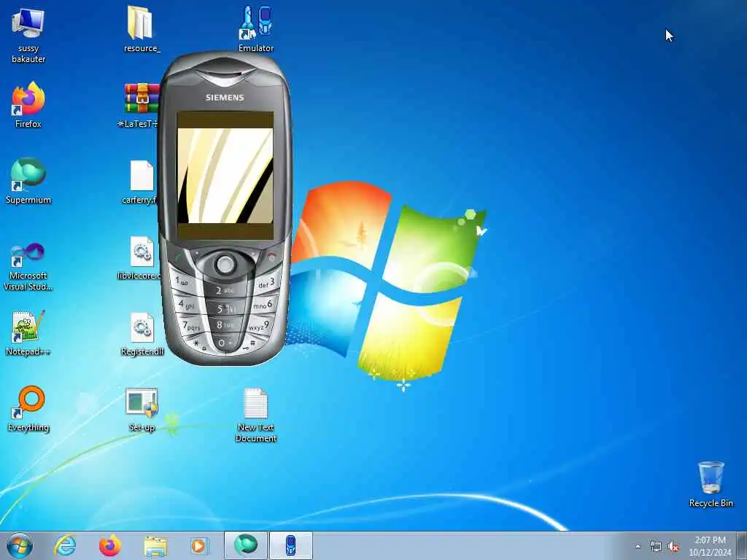Launch Firefox from the desktop shortcut

pos(28,105)
